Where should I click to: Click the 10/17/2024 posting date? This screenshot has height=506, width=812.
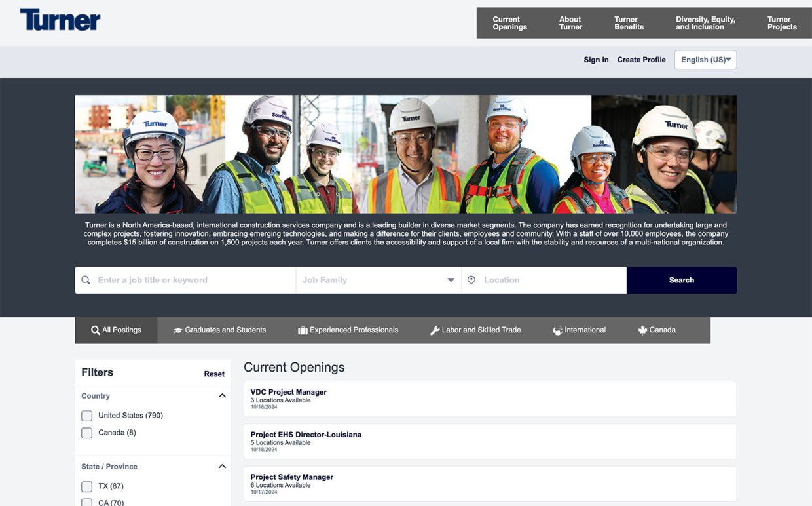pyautogui.click(x=264, y=492)
